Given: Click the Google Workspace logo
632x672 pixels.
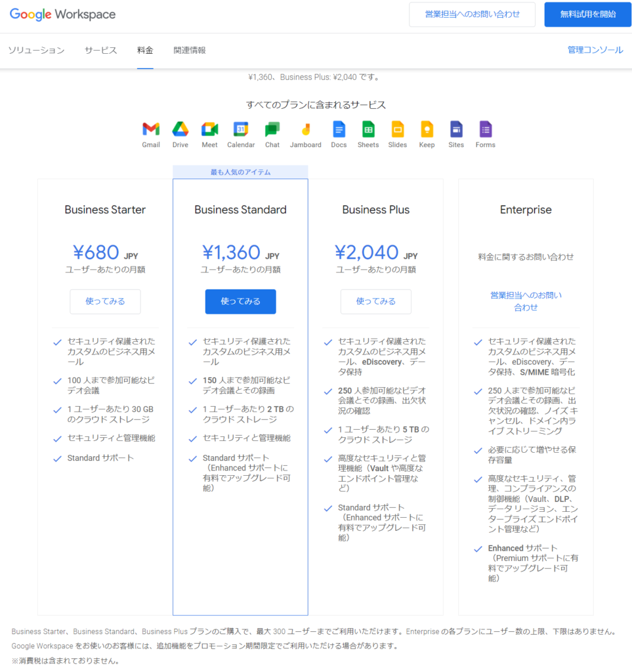Looking at the screenshot, I should point(62,14).
